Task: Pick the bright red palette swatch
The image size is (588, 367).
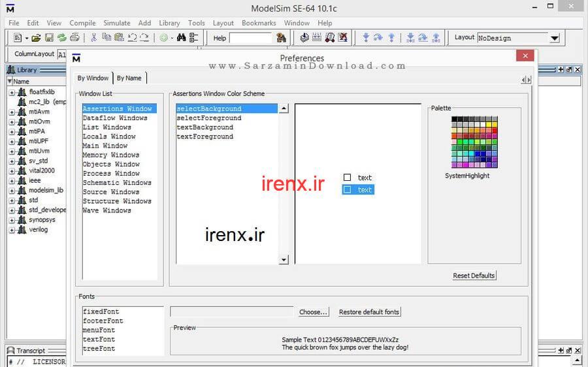Action: [x=495, y=130]
